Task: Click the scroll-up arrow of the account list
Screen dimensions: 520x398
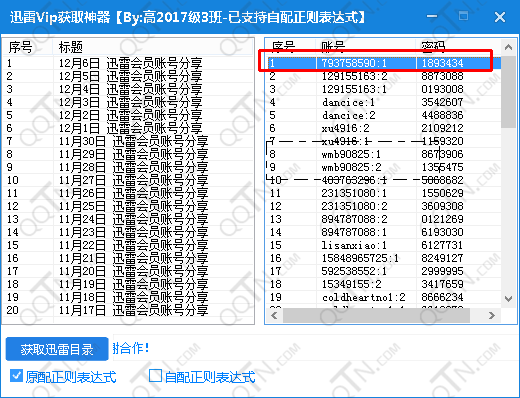Action: tap(508, 47)
